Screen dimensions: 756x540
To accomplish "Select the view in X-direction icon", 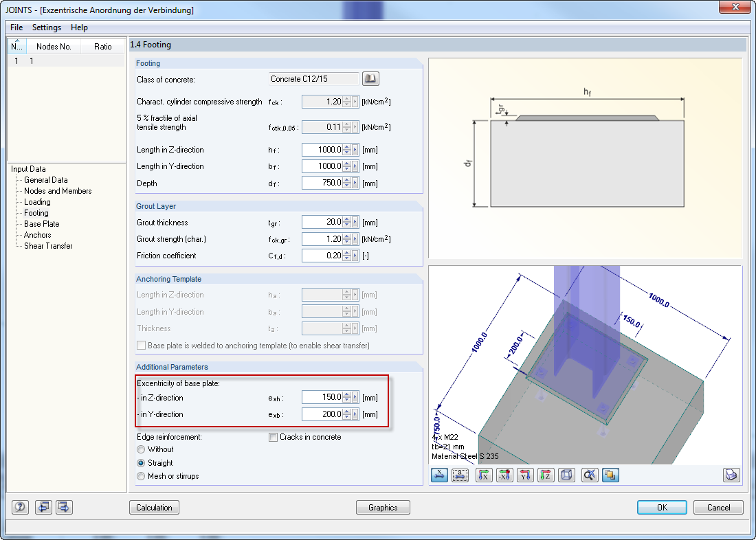I will tap(483, 475).
